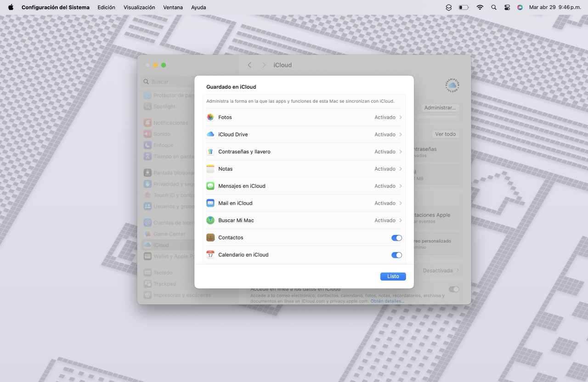588x382 pixels.
Task: Go back with the toolbar back arrow
Action: [x=249, y=65]
